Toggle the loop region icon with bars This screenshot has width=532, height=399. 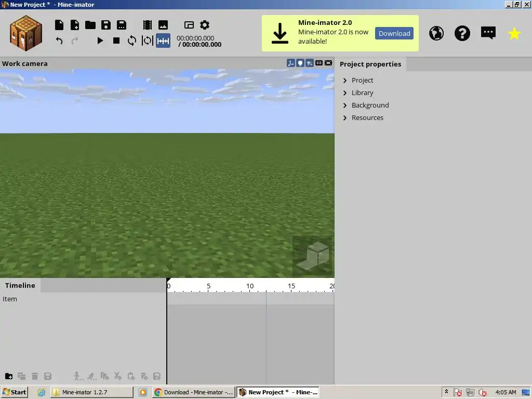(x=147, y=41)
